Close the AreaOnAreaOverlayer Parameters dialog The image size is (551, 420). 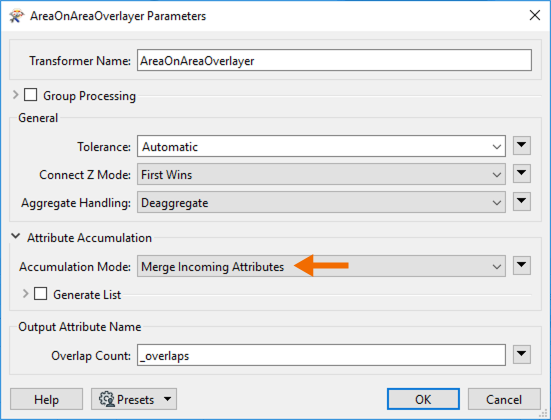coord(534,15)
